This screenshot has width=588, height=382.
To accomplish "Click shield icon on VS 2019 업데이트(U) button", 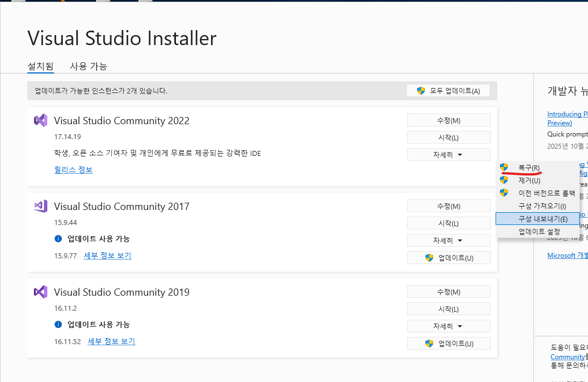I will pos(429,344).
